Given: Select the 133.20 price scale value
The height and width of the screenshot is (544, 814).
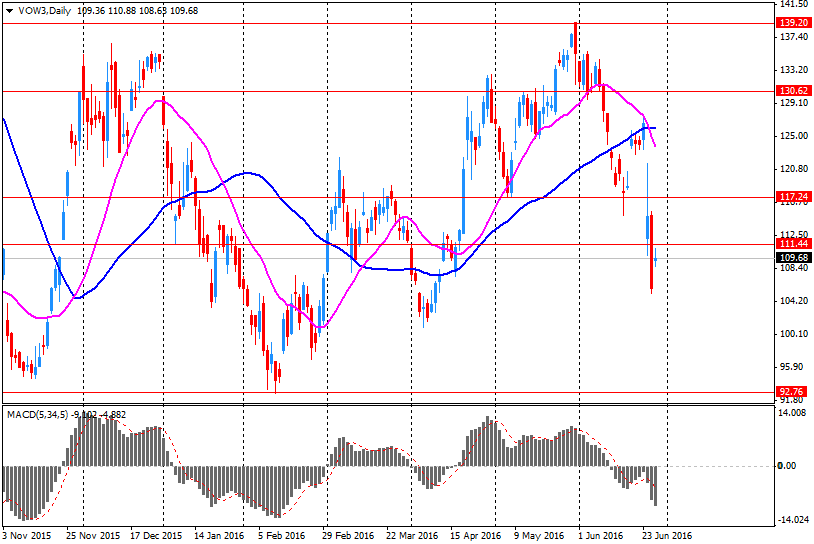Looking at the screenshot, I should pyautogui.click(x=794, y=69).
